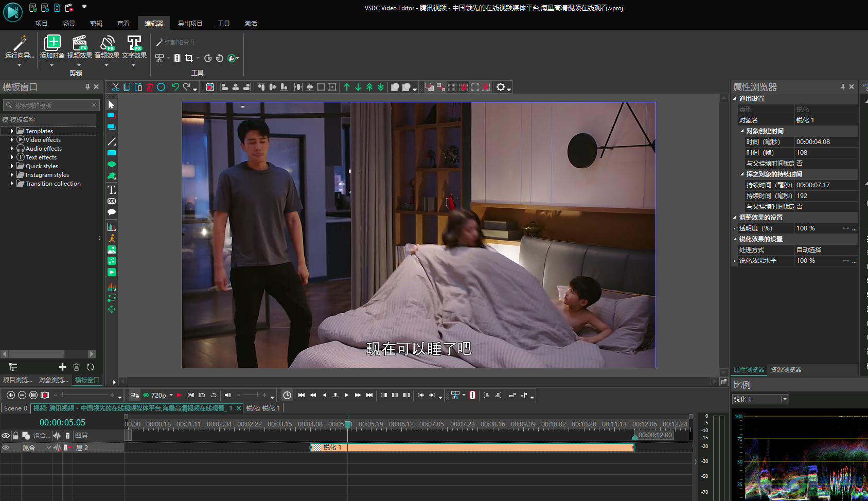868x501 pixels.
Task: Select the Subtitle CC tool
Action: pos(112,201)
